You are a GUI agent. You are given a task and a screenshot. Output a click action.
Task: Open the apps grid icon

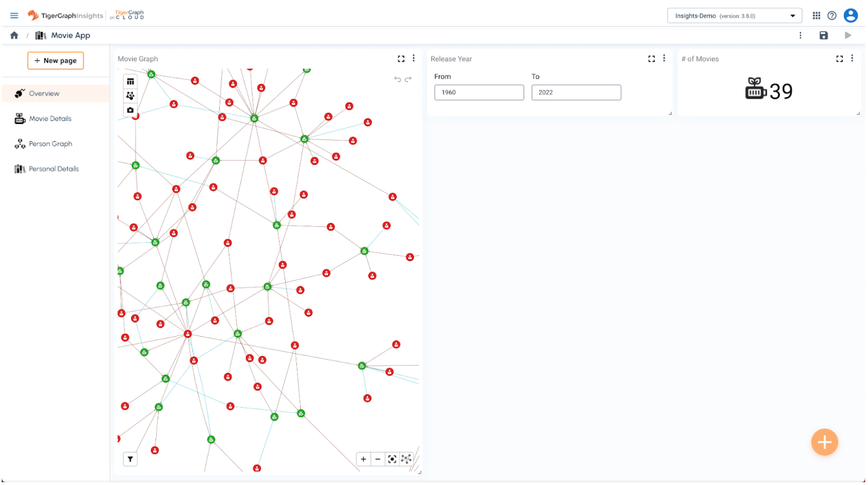pyautogui.click(x=817, y=16)
